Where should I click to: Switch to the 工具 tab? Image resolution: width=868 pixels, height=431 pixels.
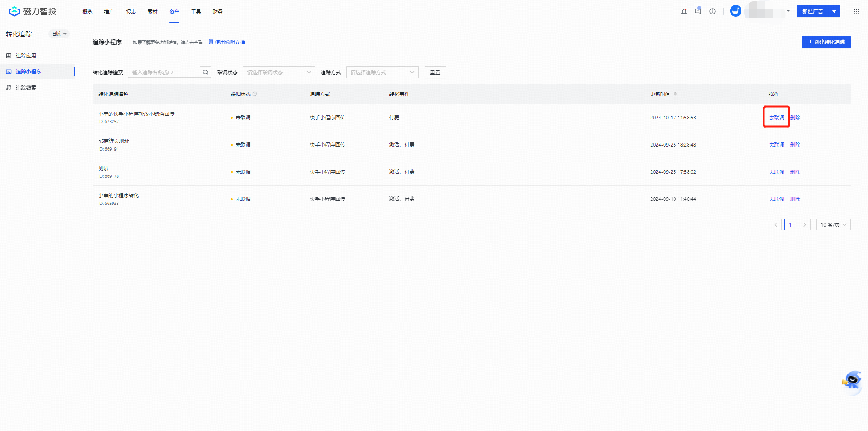(x=196, y=12)
